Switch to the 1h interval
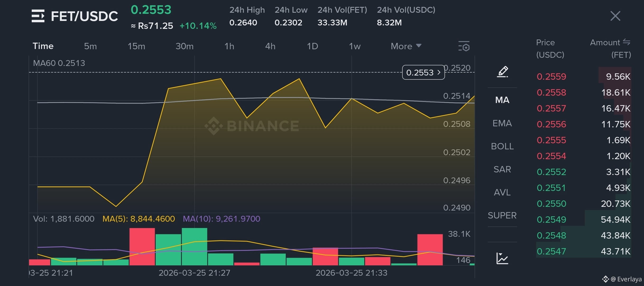 pos(229,46)
